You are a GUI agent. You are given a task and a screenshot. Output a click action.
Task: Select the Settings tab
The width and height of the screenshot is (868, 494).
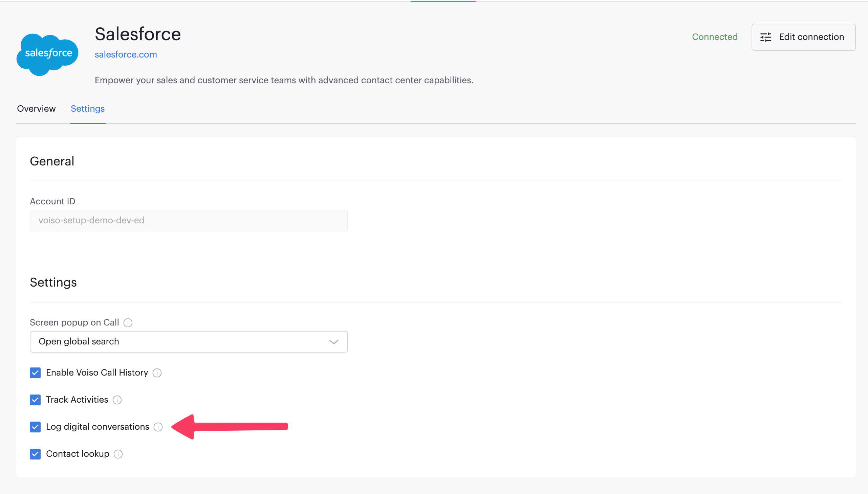coord(88,109)
